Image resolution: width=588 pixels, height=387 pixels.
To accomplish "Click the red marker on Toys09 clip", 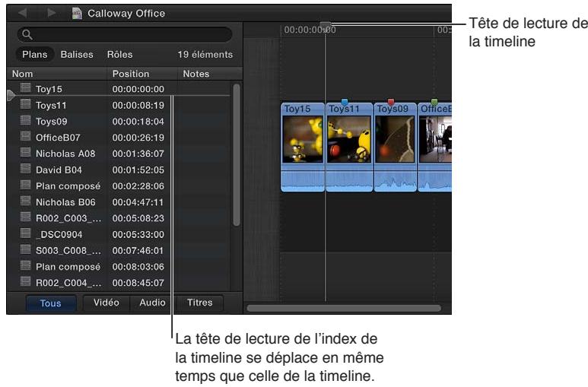I will [391, 101].
